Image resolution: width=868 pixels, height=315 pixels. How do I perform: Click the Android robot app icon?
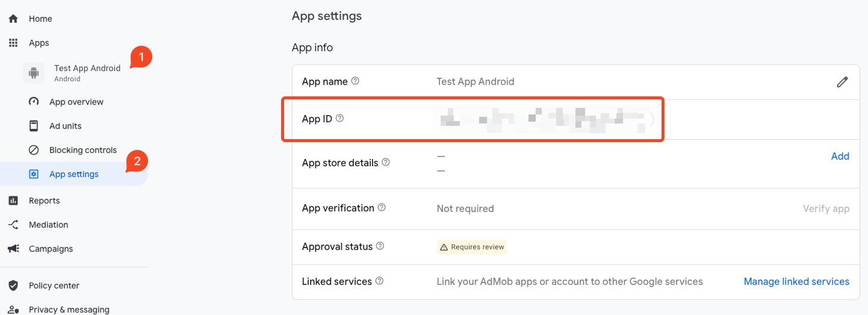tap(34, 73)
